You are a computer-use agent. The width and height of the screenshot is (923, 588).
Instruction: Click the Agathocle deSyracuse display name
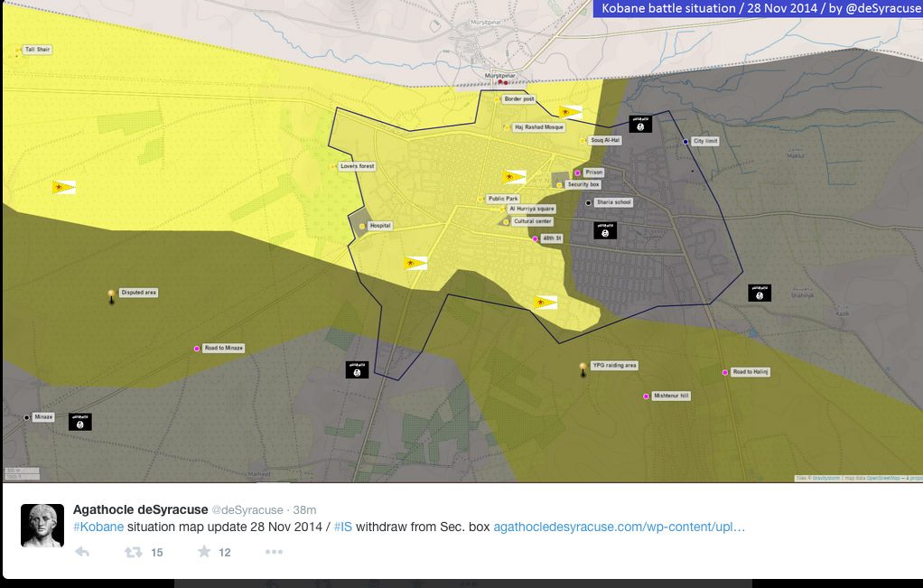click(x=140, y=509)
